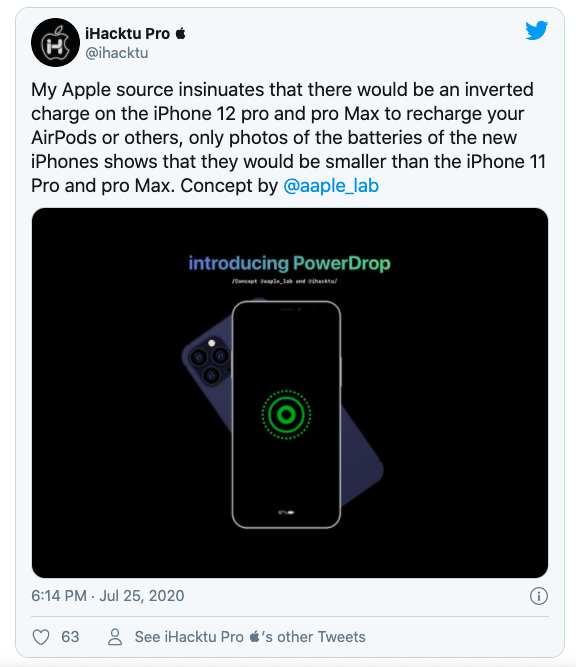Screen dimensions: 576x667
Task: Open the 6:14 PM Jul 25, 2020 timestamp
Action: [108, 596]
